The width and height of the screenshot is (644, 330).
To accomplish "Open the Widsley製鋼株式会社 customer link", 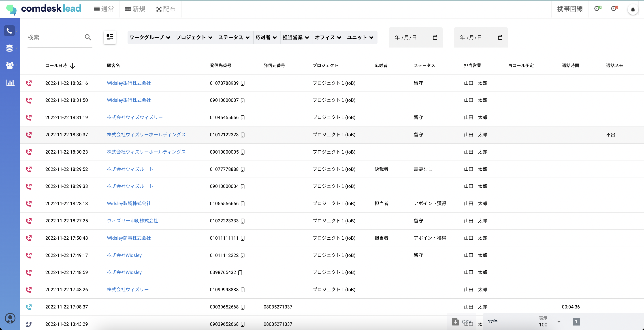I will click(129, 204).
